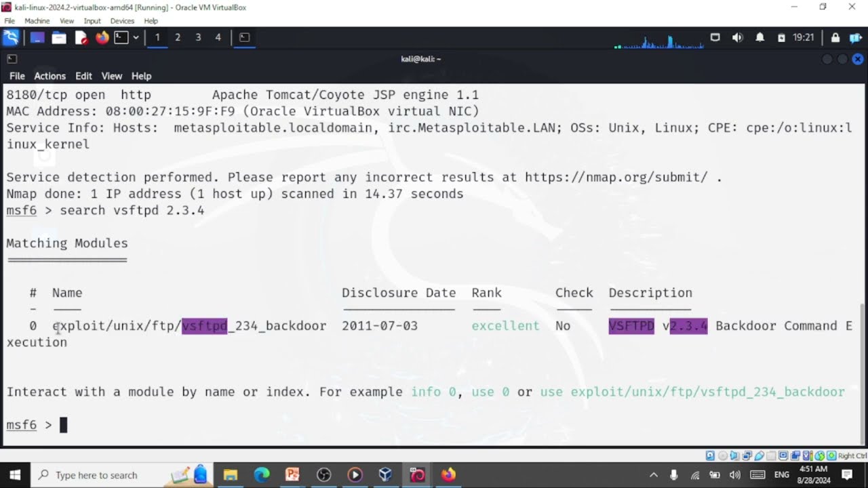Open PowerPoint from Windows taskbar

(292, 475)
